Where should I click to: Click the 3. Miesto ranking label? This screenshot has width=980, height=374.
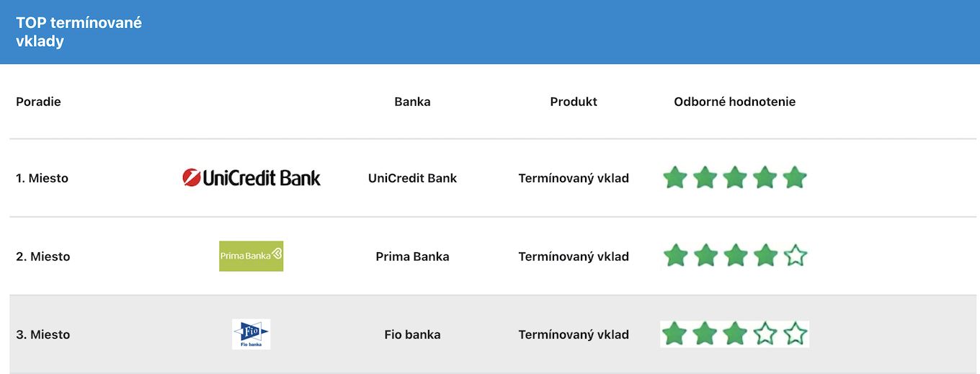point(43,334)
